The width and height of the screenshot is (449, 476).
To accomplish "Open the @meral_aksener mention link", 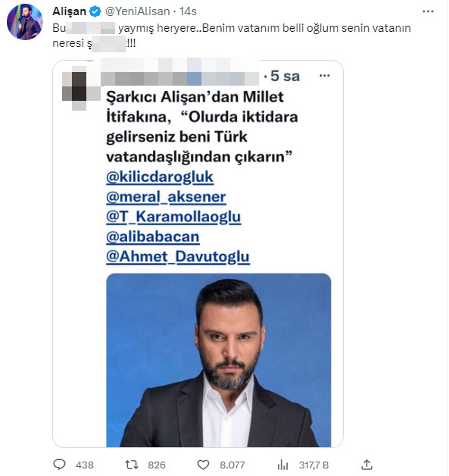I will (x=166, y=197).
